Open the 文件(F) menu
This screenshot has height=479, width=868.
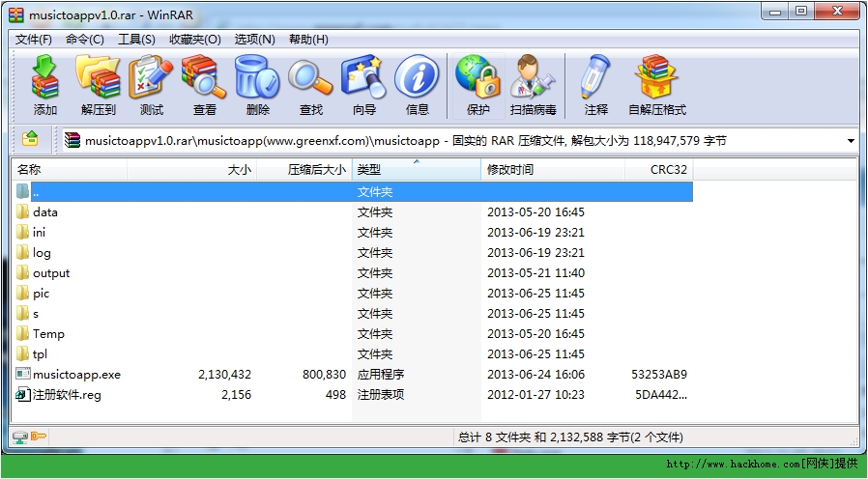click(34, 40)
